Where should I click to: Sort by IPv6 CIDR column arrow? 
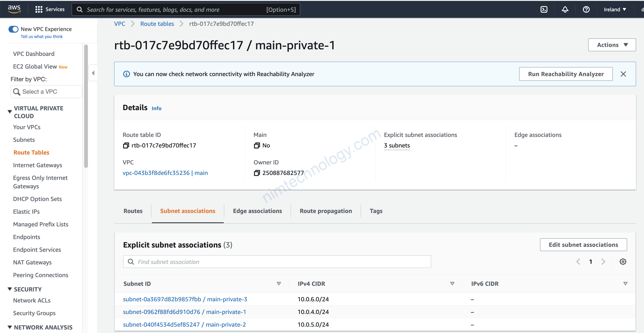[625, 283]
